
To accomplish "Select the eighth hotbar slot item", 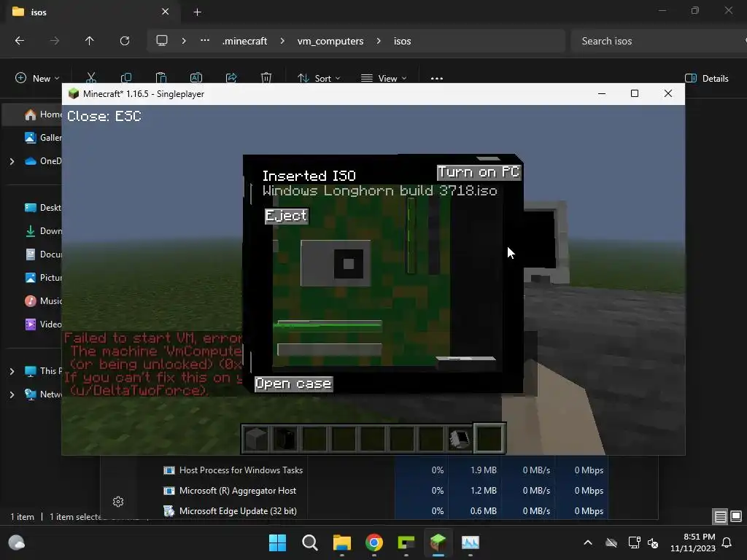I will 460,438.
